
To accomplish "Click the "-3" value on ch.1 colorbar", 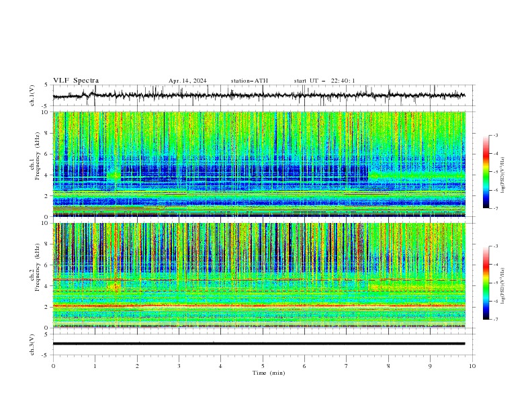I will coord(495,135).
